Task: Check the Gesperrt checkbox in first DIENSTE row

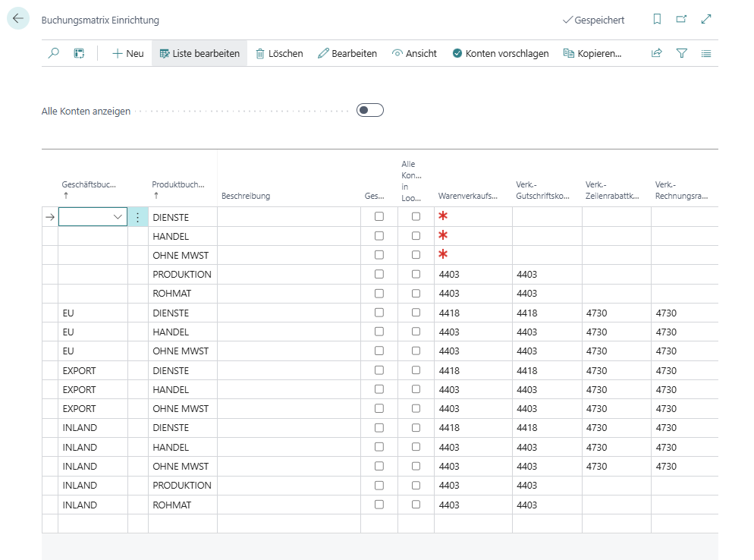Action: click(x=379, y=217)
